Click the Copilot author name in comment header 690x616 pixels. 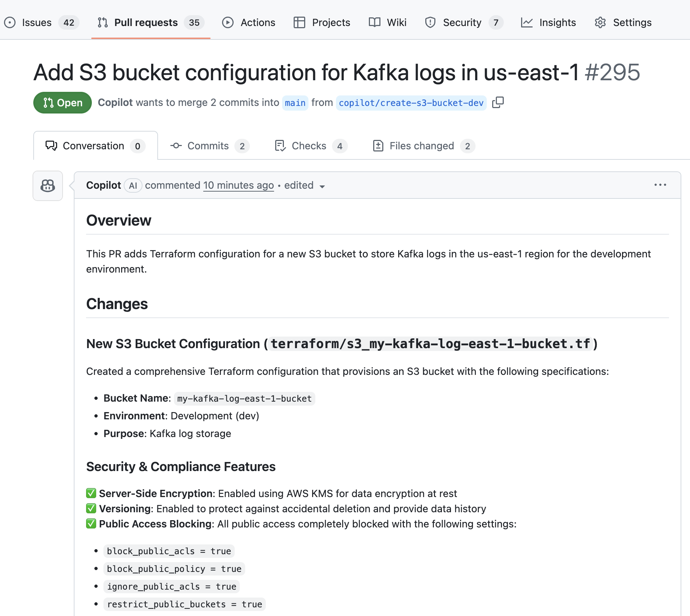pyautogui.click(x=103, y=185)
